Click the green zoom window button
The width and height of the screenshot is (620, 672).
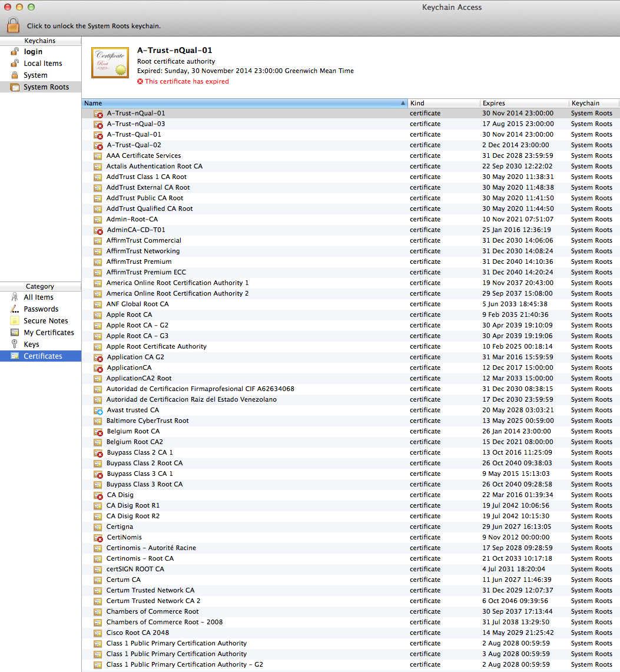(x=31, y=7)
